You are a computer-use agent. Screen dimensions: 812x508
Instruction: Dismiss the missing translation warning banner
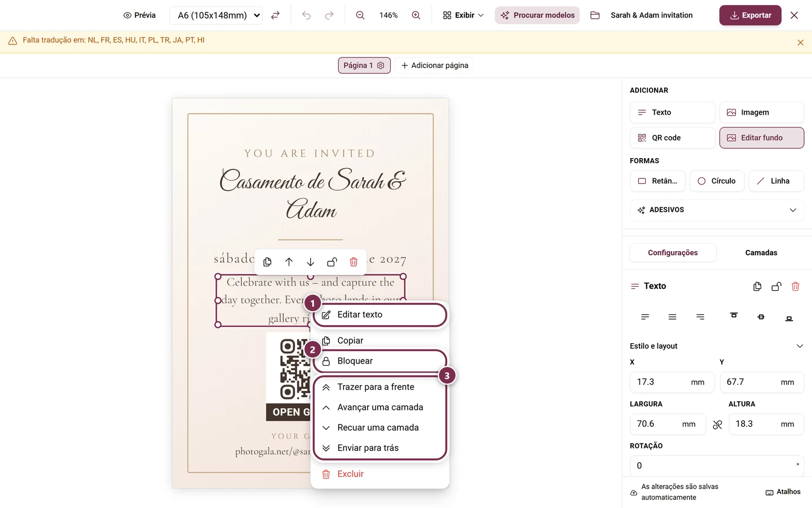[800, 42]
